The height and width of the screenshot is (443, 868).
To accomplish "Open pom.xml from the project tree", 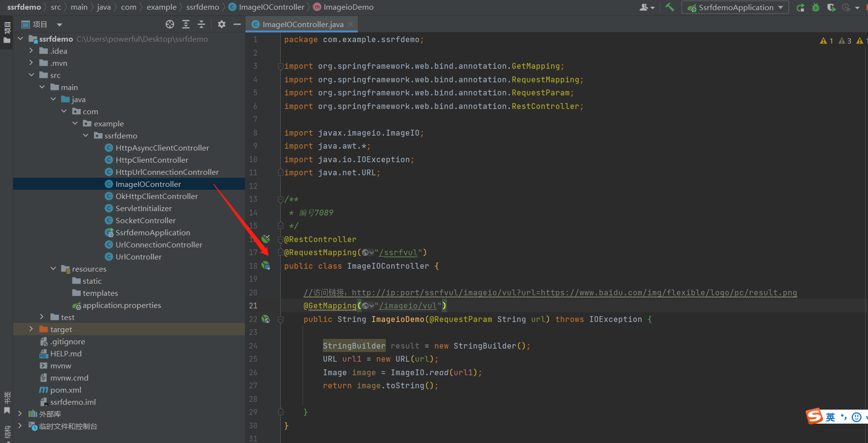I will pyautogui.click(x=65, y=390).
